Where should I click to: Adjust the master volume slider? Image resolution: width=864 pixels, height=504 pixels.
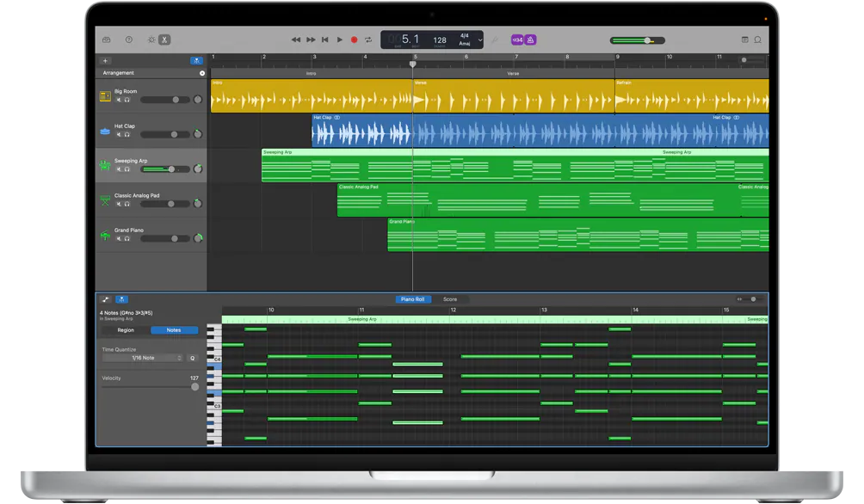click(638, 40)
